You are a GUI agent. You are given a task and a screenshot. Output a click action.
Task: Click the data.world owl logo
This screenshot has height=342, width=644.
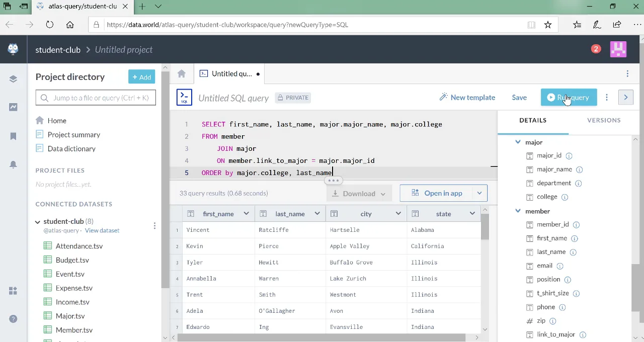click(13, 49)
